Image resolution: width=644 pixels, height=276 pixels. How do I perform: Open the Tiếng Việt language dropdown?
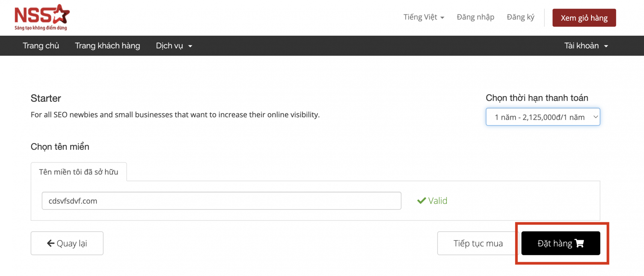point(424,17)
